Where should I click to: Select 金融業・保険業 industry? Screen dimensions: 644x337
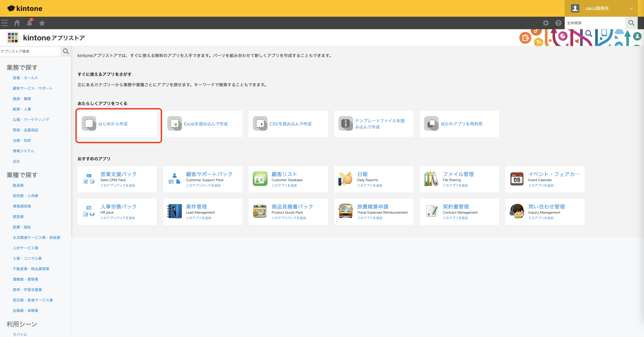[25, 311]
